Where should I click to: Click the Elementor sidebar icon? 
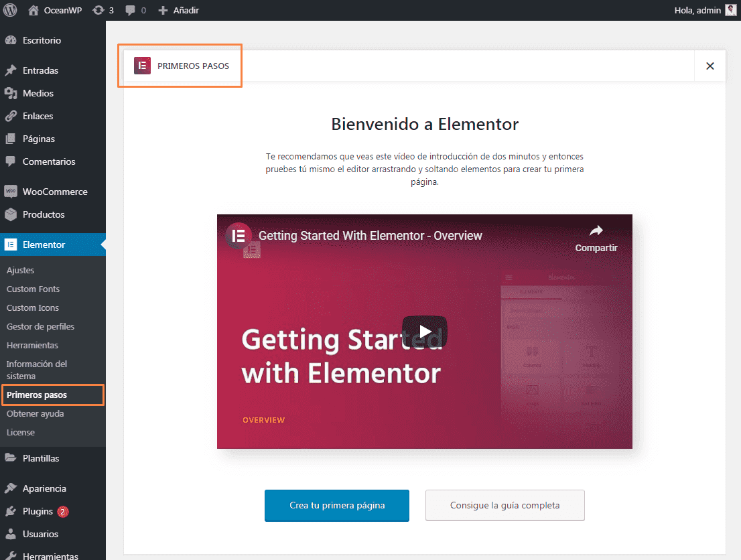11,244
